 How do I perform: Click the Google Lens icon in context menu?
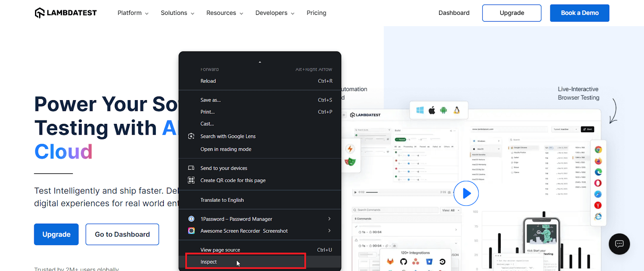191,136
